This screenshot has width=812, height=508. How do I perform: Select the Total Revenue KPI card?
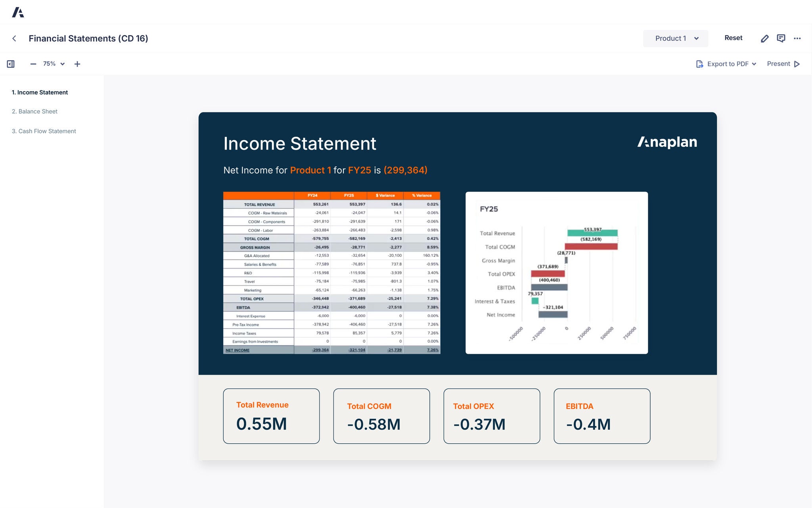(271, 416)
